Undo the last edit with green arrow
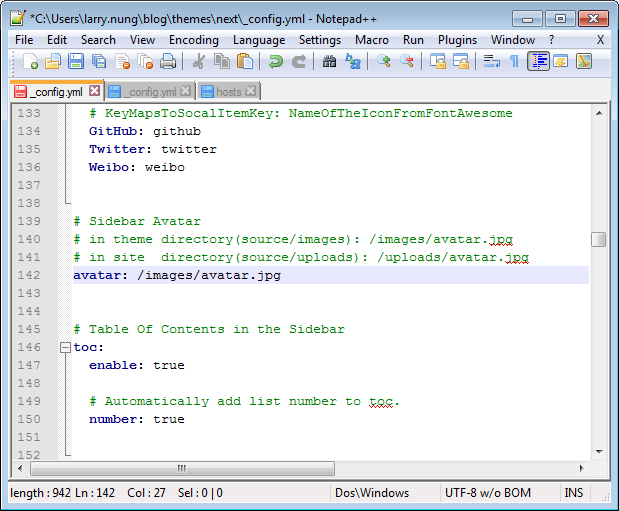 pos(276,62)
